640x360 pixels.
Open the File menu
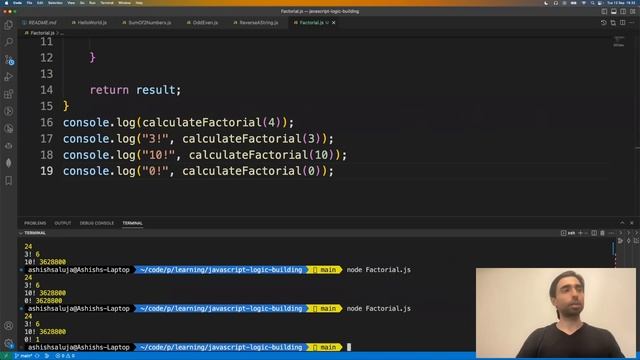(29, 3)
